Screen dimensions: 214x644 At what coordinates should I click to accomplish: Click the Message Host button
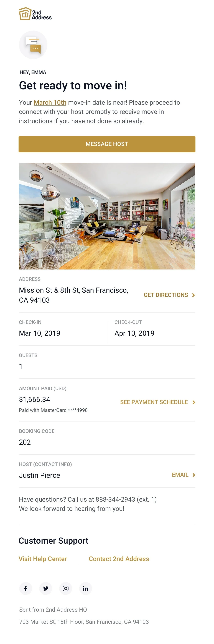click(107, 144)
